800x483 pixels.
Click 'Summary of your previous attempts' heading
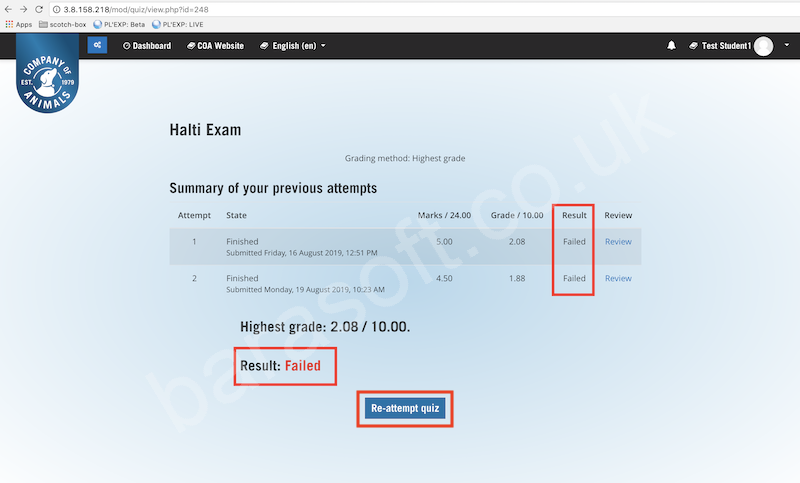(273, 189)
